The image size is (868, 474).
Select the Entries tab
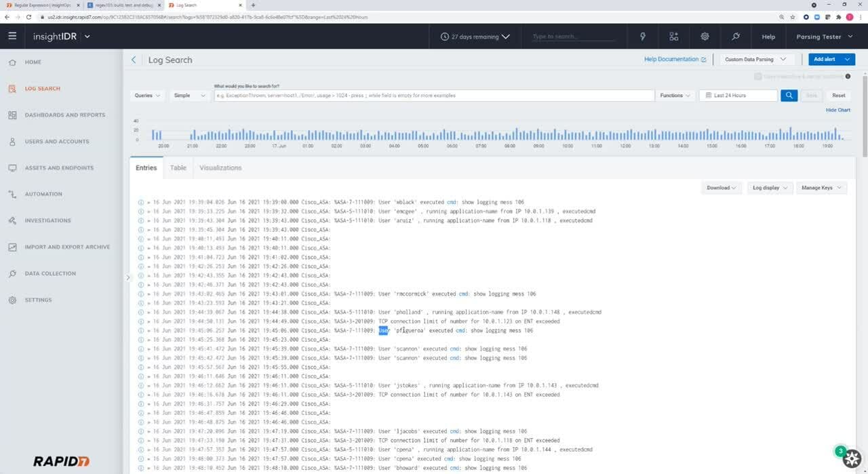(x=146, y=167)
